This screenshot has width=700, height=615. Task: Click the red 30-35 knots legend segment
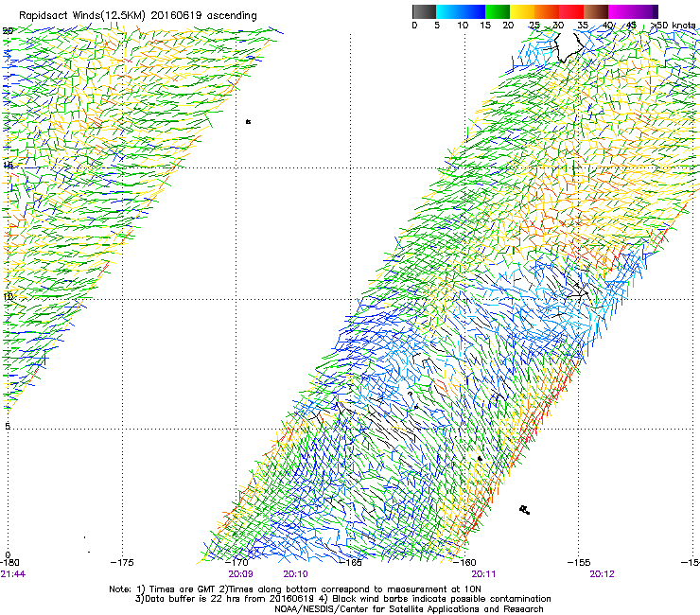pos(571,11)
